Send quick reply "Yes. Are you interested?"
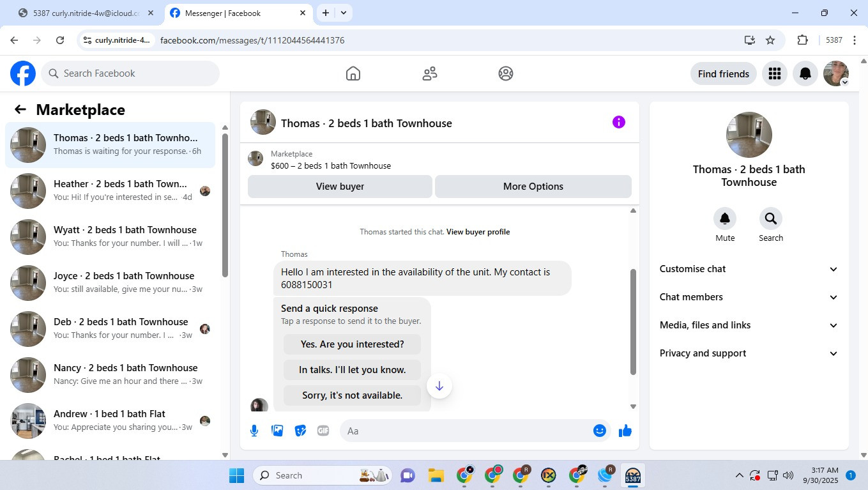This screenshot has height=490, width=868. point(353,344)
